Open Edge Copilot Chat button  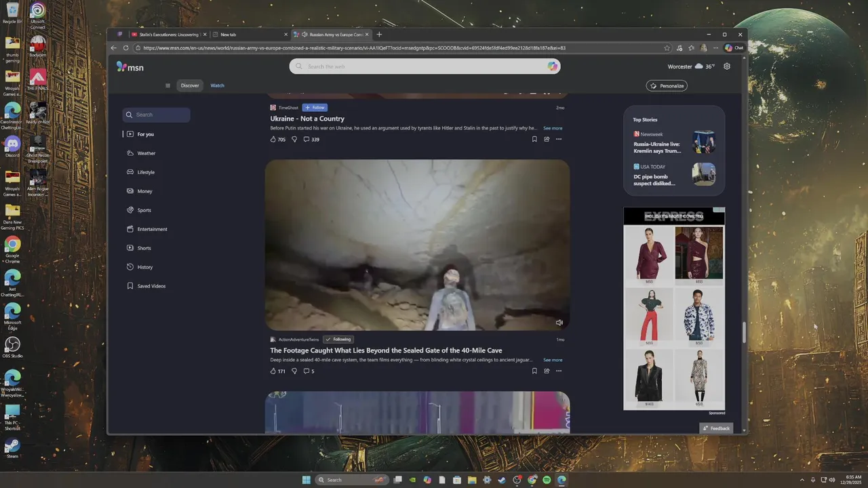tap(734, 48)
